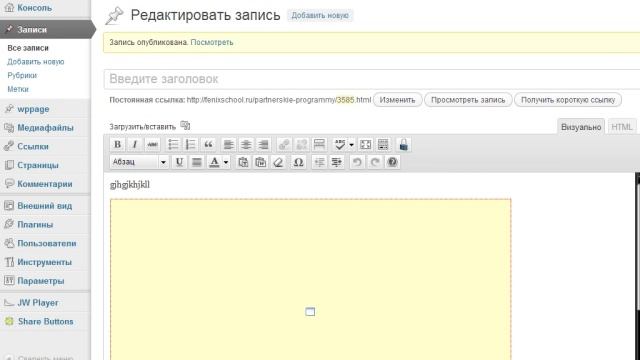Viewport: 640px width, 360px height.
Task: Click Просмотреть запись button
Action: pyautogui.click(x=468, y=100)
